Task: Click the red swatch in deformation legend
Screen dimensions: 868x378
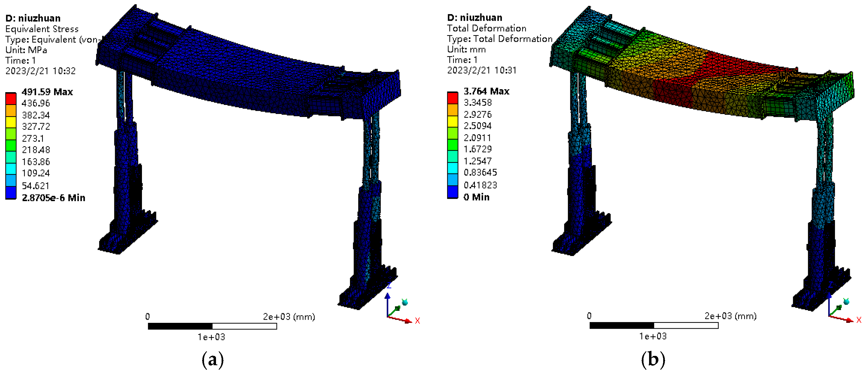Action: (452, 98)
